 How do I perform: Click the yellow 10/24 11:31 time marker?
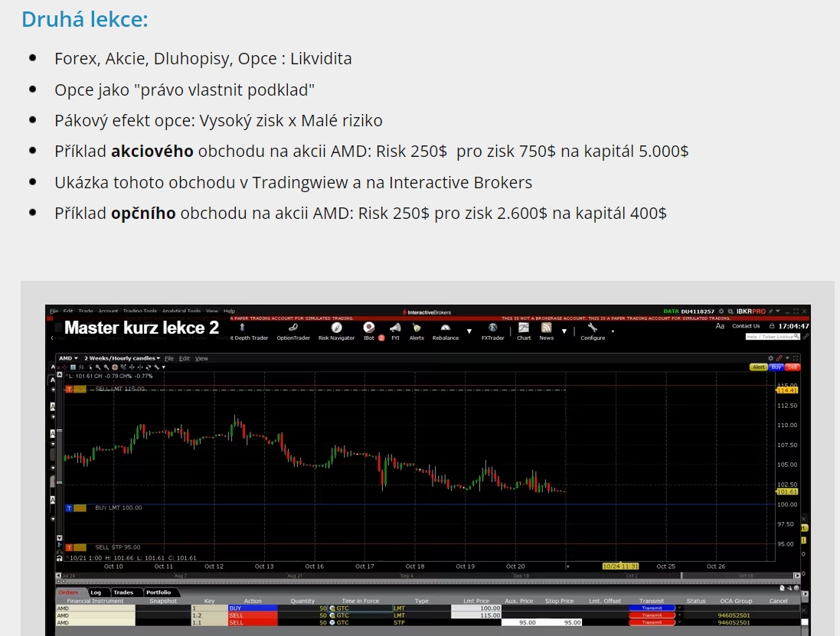620,566
